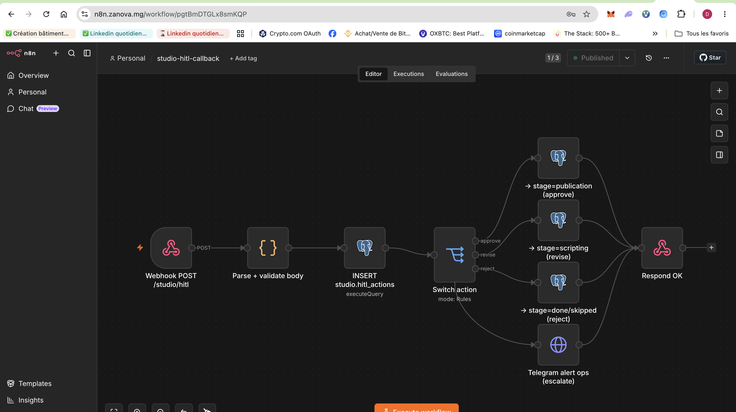Image resolution: width=736 pixels, height=412 pixels.
Task: Switch to the Executions tab
Action: [x=408, y=74]
